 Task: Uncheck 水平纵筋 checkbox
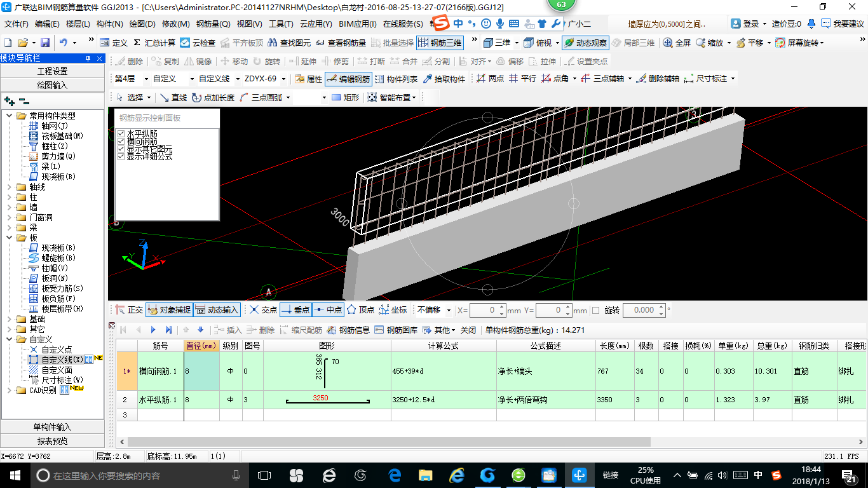pyautogui.click(x=121, y=133)
